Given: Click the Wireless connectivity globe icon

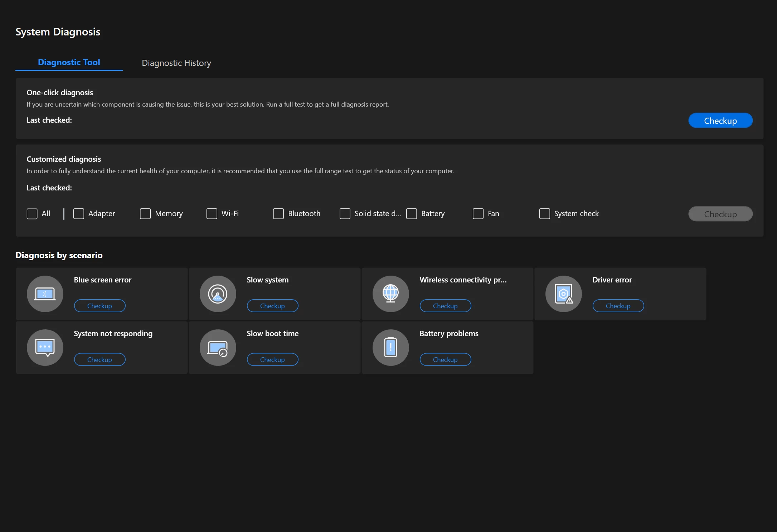Looking at the screenshot, I should click(x=390, y=294).
